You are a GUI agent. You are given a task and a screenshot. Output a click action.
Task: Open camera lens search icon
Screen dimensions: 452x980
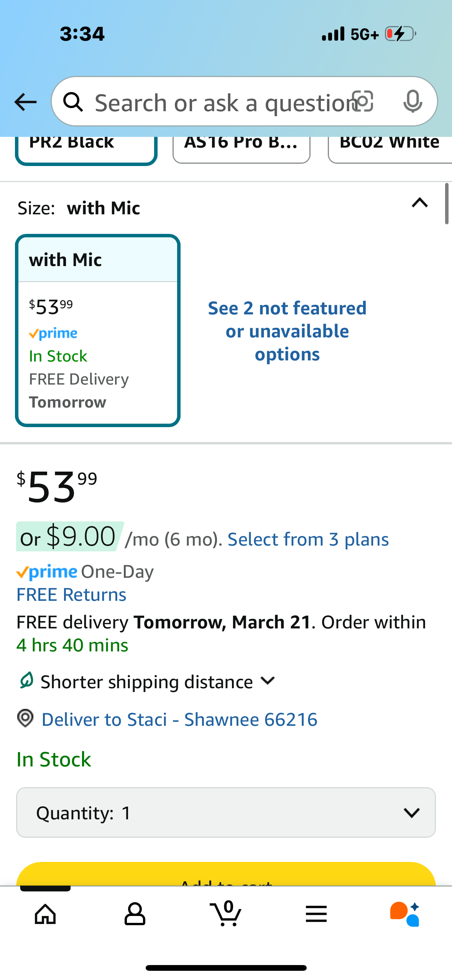pos(362,102)
